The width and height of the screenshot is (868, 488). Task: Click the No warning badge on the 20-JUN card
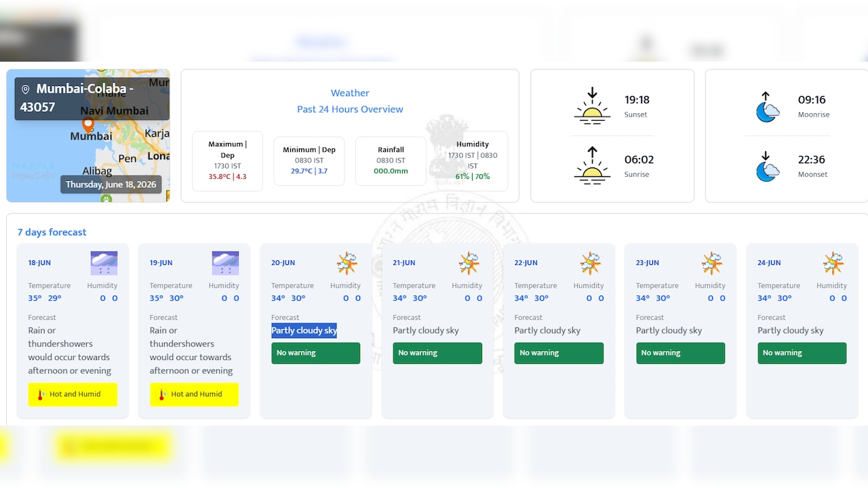[316, 353]
